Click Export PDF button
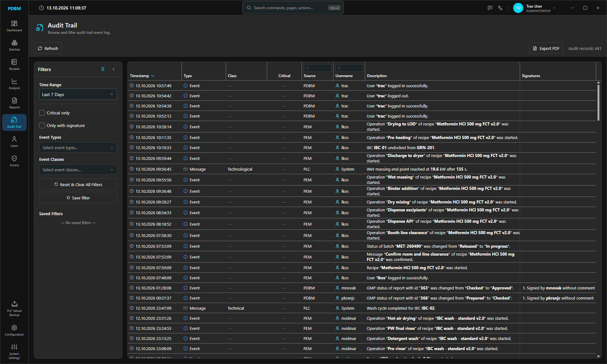This screenshot has height=364, width=607. [546, 48]
